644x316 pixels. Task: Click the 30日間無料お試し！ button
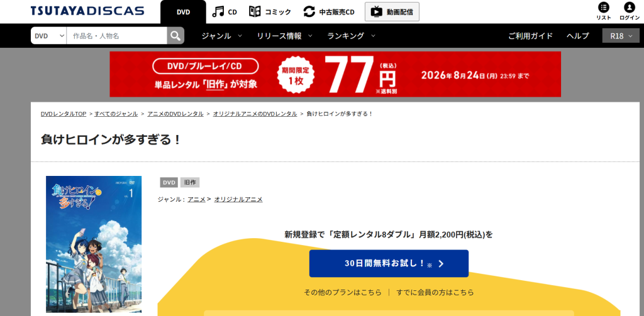[x=389, y=263]
